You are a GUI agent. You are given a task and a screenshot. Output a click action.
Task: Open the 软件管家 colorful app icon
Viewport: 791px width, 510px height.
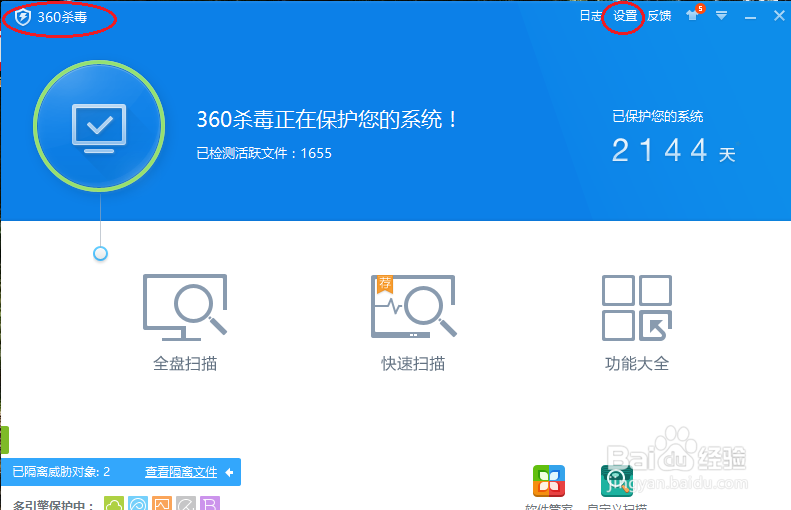[x=549, y=481]
